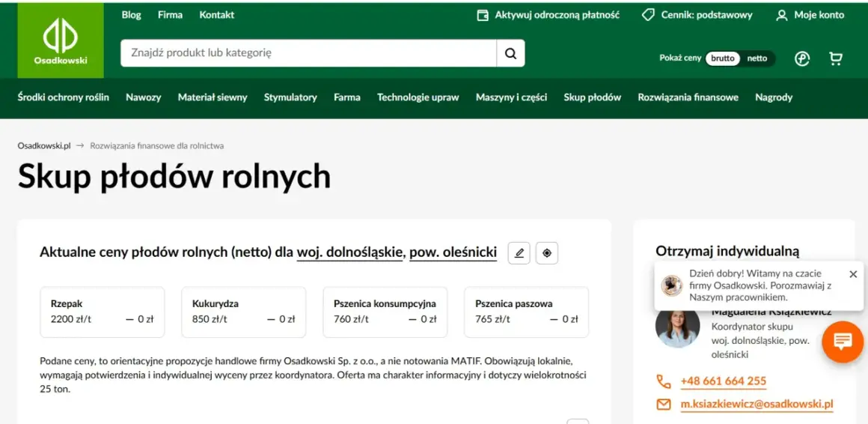Click the Rozwiązania finansowe dla rolnictwa breadcrumb
Screen dimensions: 868x424
[157, 146]
